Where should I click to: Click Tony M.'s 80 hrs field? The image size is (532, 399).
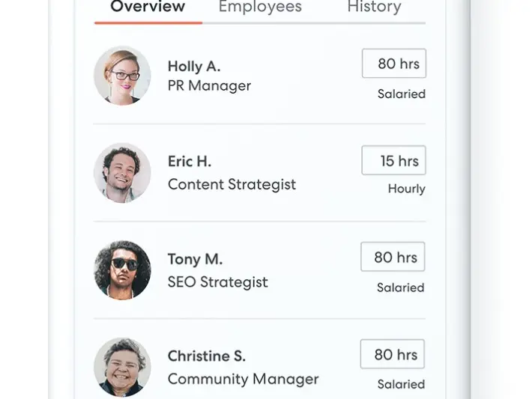pyautogui.click(x=393, y=257)
